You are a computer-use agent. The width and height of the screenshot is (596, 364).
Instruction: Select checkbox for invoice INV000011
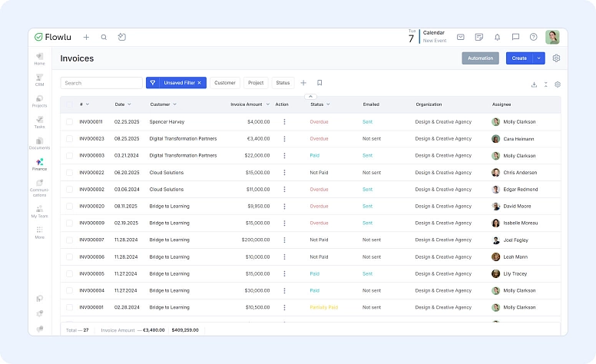click(69, 121)
